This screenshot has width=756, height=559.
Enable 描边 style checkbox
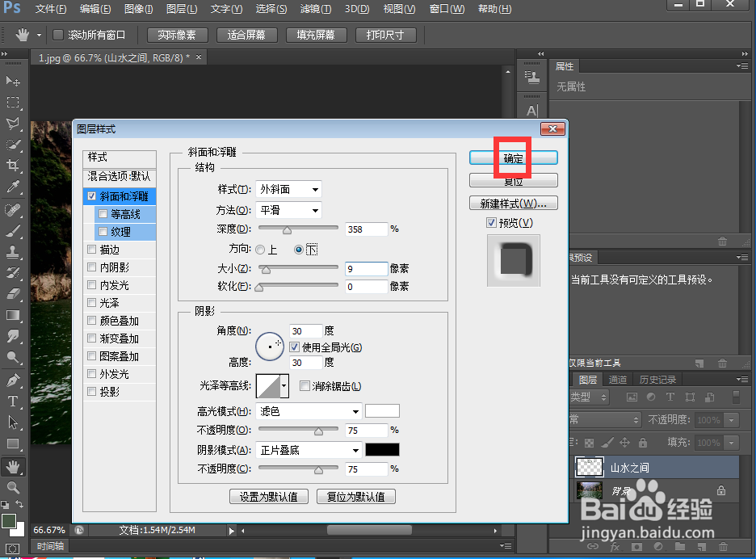tap(91, 250)
